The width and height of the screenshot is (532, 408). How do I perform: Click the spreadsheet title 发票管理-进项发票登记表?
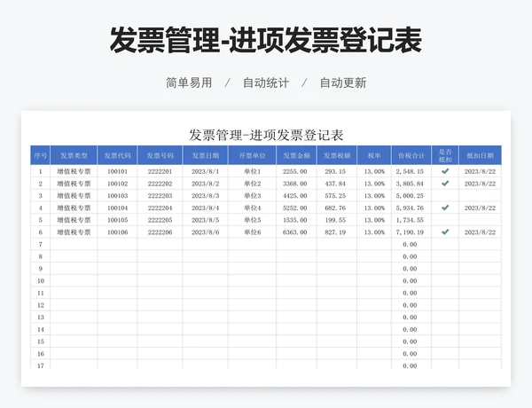coord(266,135)
